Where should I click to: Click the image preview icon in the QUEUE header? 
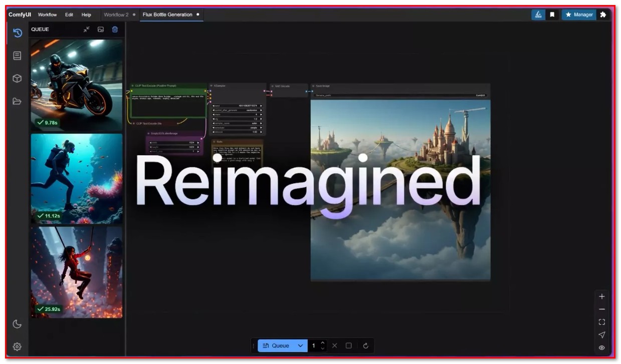pyautogui.click(x=101, y=30)
